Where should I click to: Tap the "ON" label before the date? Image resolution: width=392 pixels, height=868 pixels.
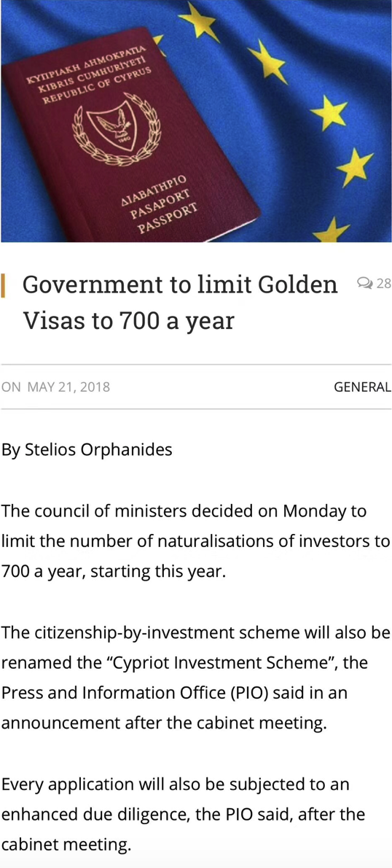click(11, 387)
